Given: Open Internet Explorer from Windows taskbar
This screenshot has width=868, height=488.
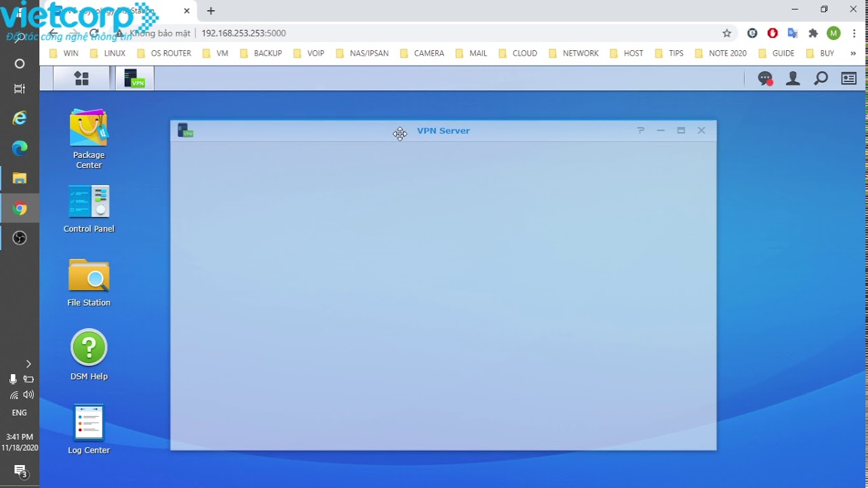Looking at the screenshot, I should click(20, 118).
